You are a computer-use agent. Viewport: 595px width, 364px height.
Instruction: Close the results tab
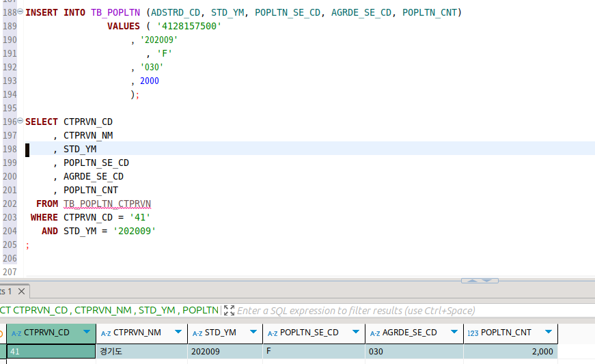tap(20, 292)
